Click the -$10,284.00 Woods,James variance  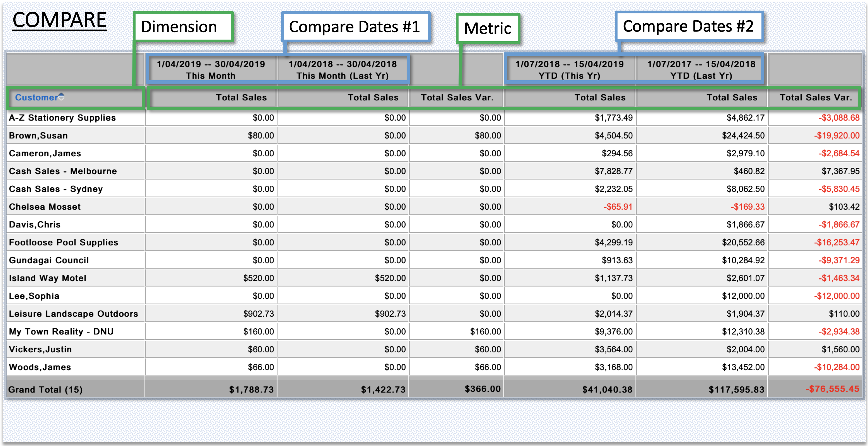pos(837,367)
